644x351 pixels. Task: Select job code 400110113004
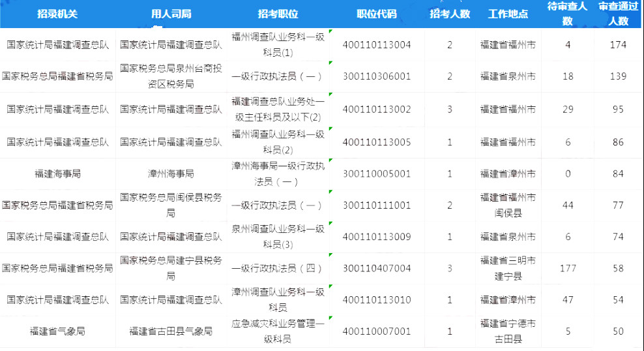[x=377, y=45]
